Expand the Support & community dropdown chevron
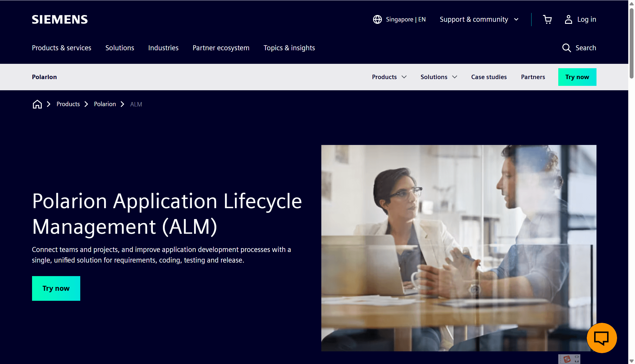 click(x=516, y=19)
